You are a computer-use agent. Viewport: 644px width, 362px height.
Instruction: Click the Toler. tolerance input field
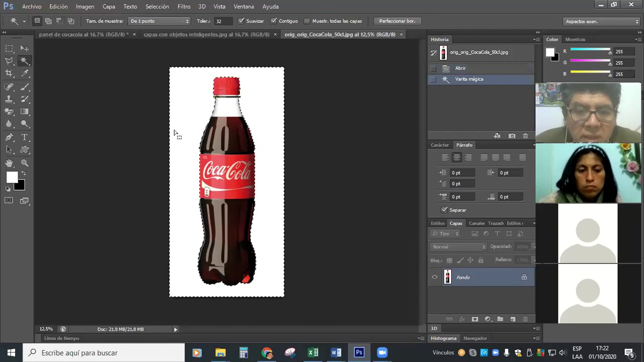[x=222, y=21]
